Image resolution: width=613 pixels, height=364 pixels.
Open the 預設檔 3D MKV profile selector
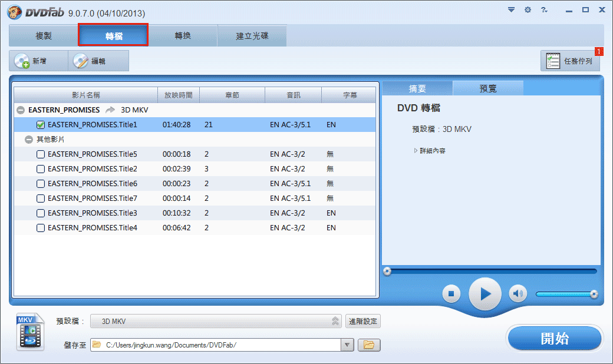[216, 321]
